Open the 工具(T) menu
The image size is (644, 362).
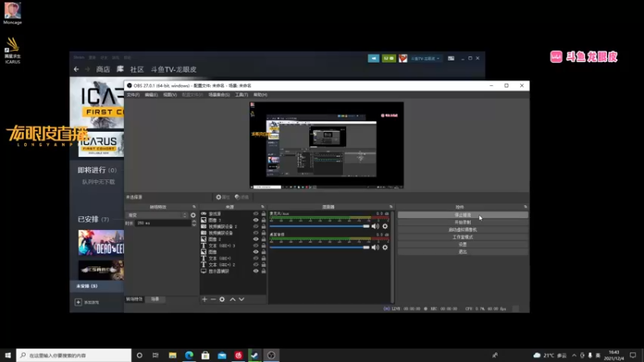click(242, 95)
